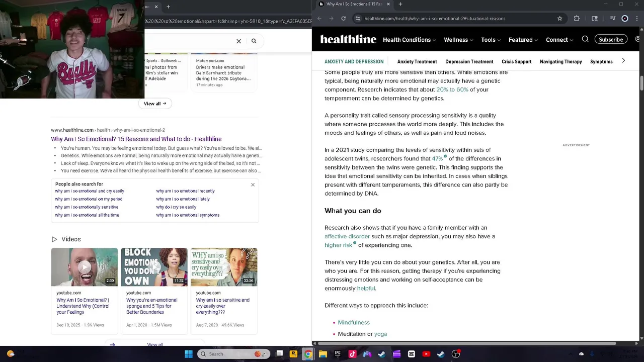The height and width of the screenshot is (362, 644).
Task: Search 'why am i so emotional and cry easily'
Action: [90, 191]
